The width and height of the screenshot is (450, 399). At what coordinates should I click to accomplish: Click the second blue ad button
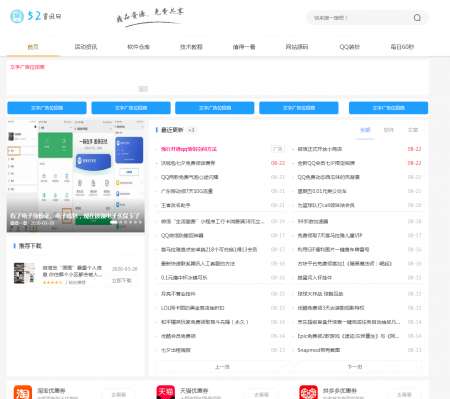tap(131, 108)
